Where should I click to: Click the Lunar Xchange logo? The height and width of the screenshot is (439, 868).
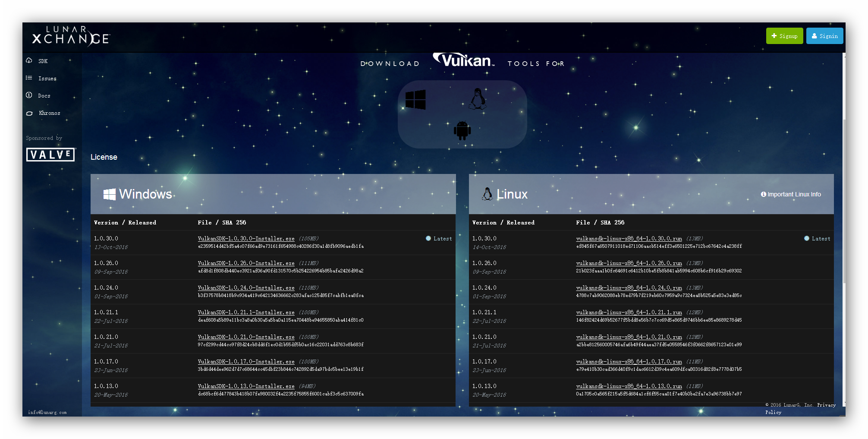71,37
